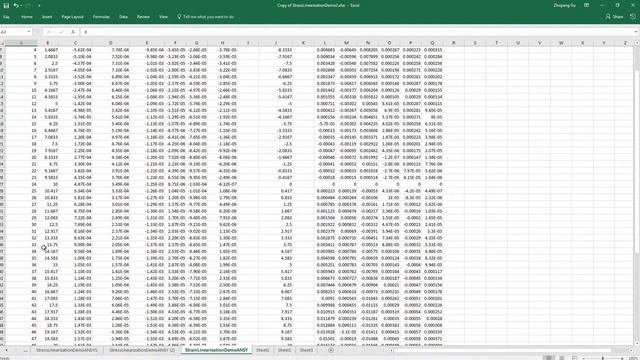Open the Ribbon Display Options icon
The width and height of the screenshot is (640, 360).
pyautogui.click(x=586, y=5)
